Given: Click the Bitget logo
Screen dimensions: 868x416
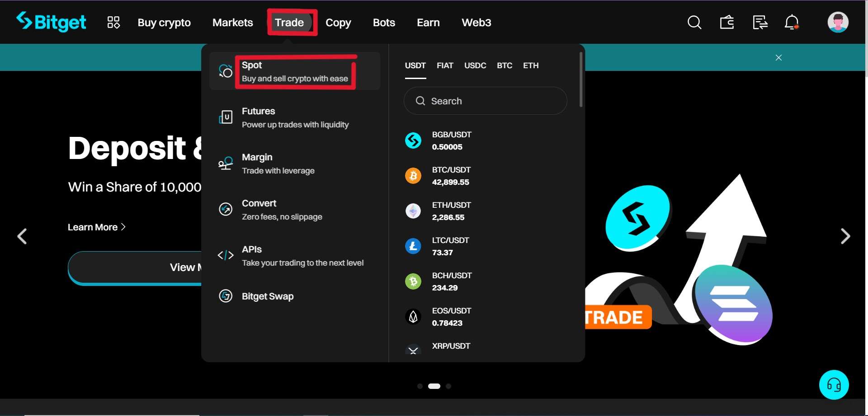Looking at the screenshot, I should tap(51, 22).
